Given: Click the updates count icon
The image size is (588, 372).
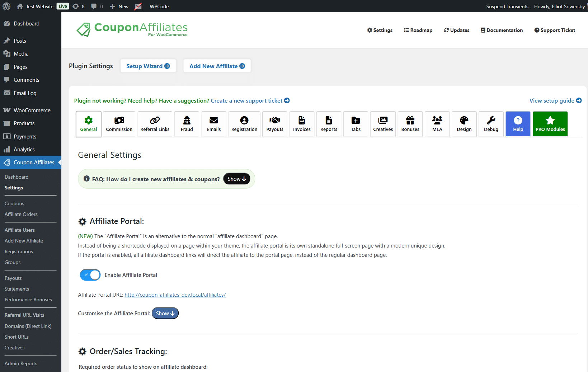Looking at the screenshot, I should click(x=79, y=6).
